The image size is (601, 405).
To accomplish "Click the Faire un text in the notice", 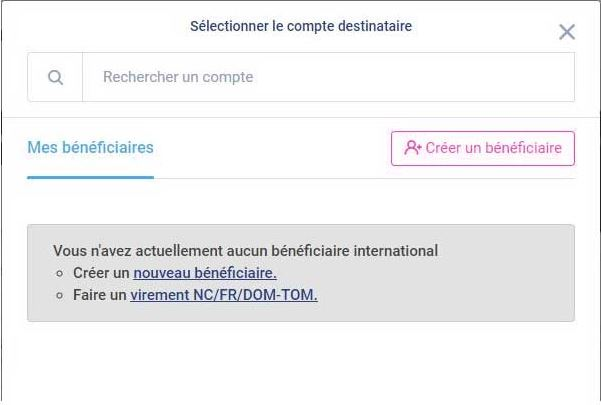I will (x=100, y=295).
